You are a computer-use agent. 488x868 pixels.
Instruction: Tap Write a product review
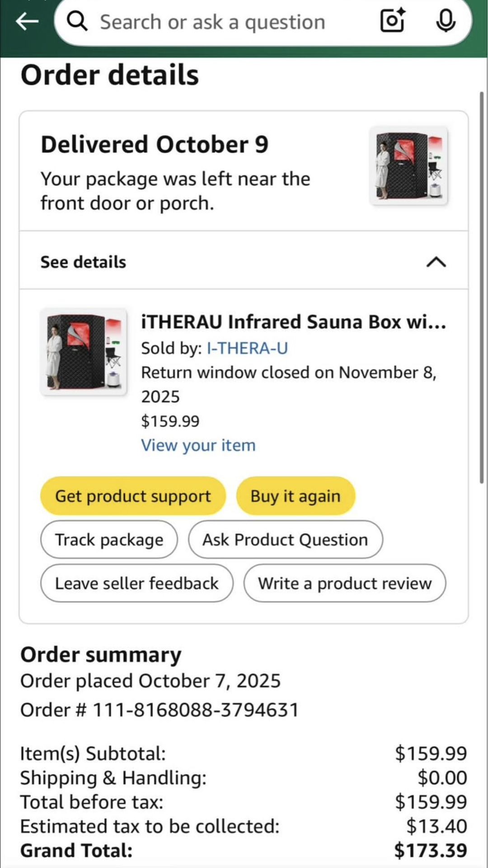coord(345,583)
